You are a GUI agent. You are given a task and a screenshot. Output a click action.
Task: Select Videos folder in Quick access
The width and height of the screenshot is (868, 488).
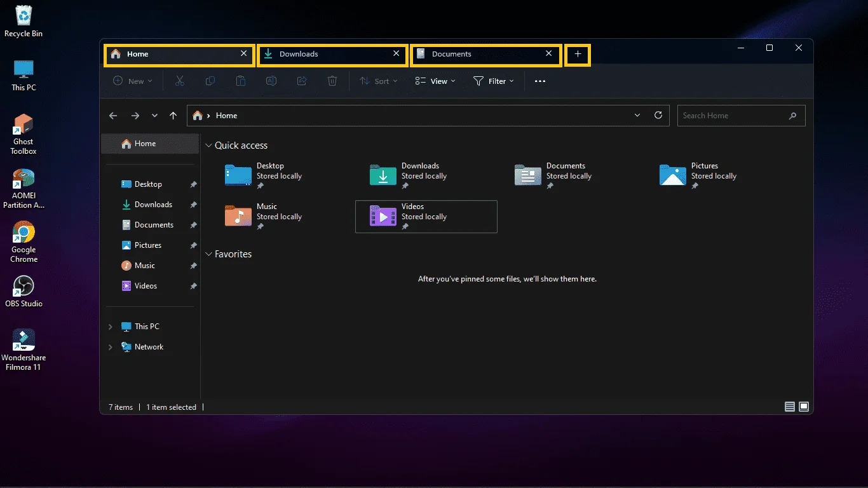(x=426, y=217)
